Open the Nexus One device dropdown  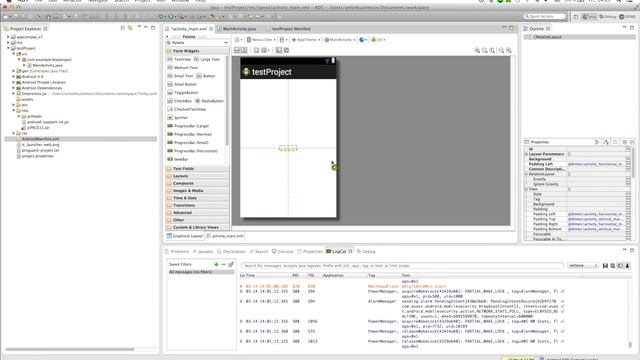coord(261,40)
